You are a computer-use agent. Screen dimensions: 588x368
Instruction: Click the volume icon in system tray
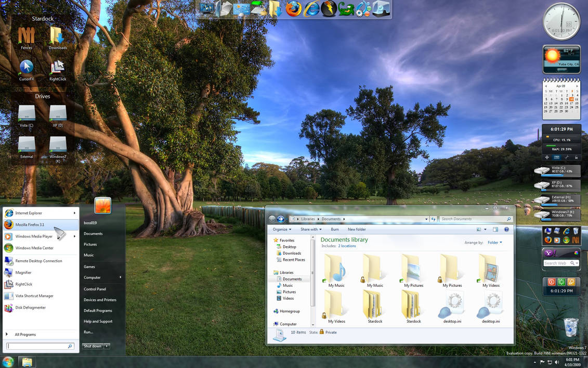click(556, 362)
